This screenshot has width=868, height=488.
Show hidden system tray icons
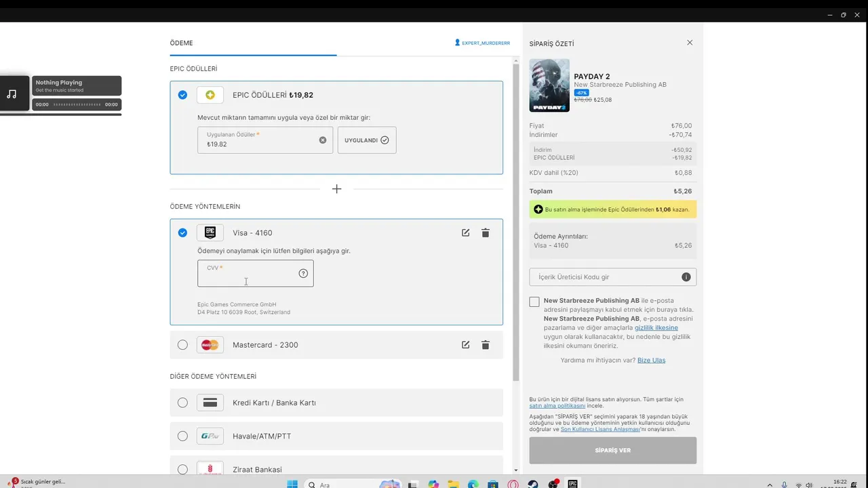click(x=770, y=485)
